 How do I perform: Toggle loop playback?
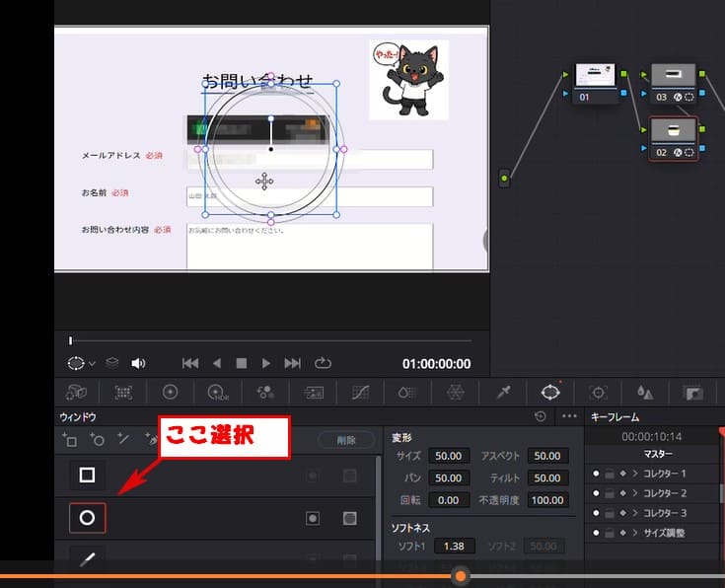(322, 363)
